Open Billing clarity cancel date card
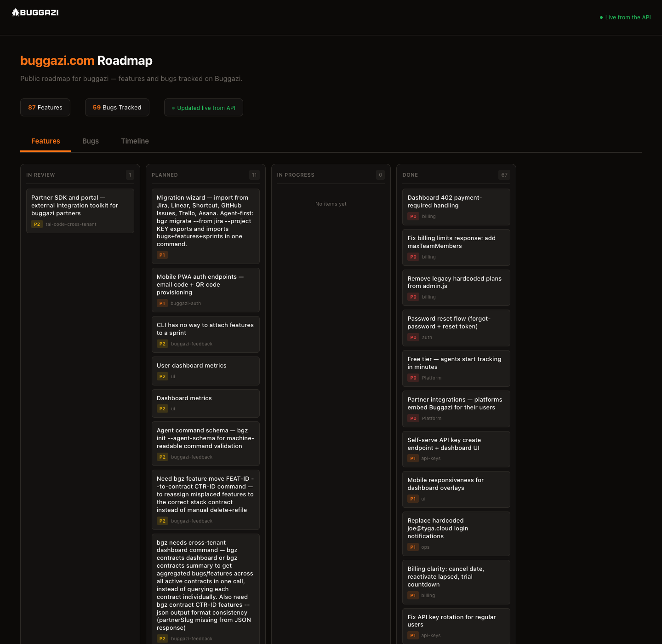The height and width of the screenshot is (644, 662). [456, 582]
